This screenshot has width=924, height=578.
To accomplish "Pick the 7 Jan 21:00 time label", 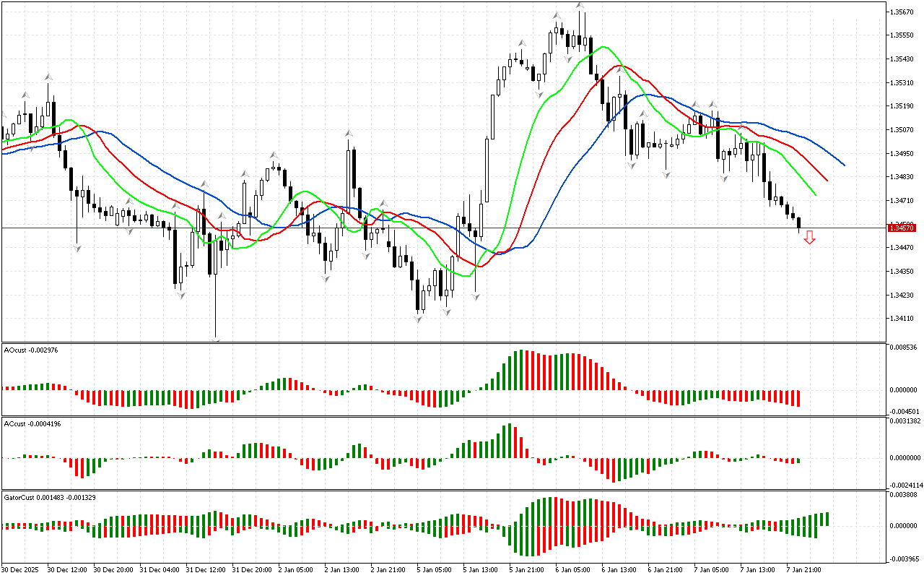I will click(x=801, y=569).
